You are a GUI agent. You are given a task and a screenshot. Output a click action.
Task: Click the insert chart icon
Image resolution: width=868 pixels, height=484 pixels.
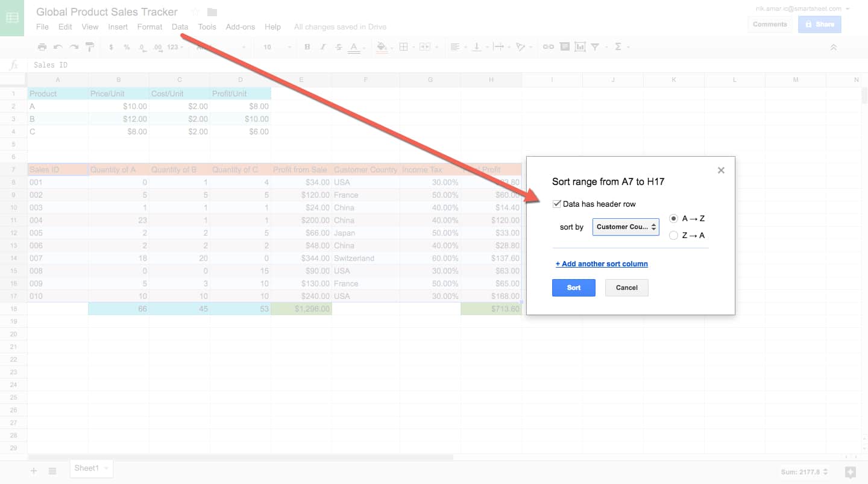[x=580, y=47]
